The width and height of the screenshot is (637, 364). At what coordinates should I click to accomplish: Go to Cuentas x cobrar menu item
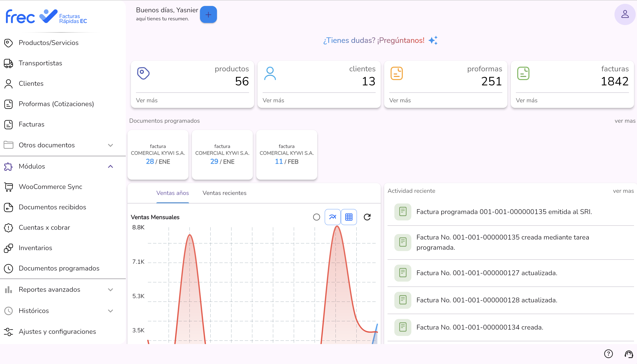pos(62,228)
